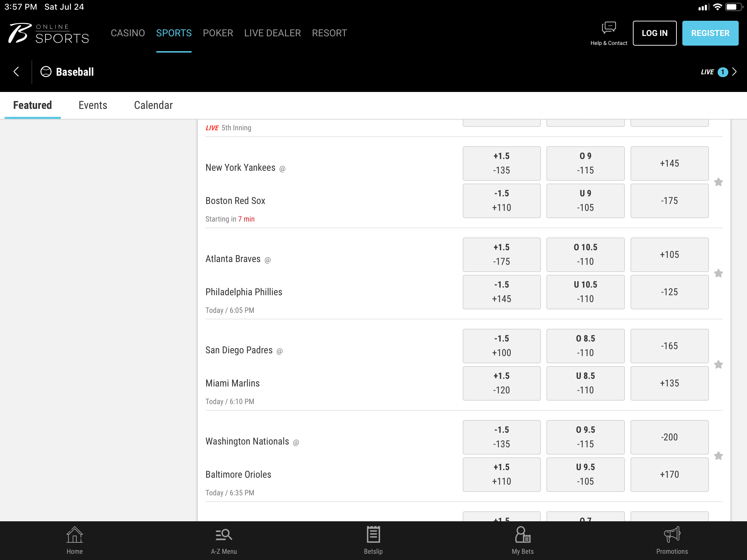Open Promotions megaphone icon
747x560 pixels.
672,534
